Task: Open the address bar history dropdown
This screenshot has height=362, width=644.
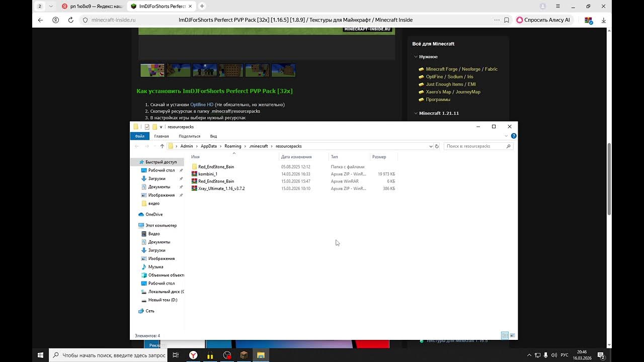Action: (x=431, y=146)
